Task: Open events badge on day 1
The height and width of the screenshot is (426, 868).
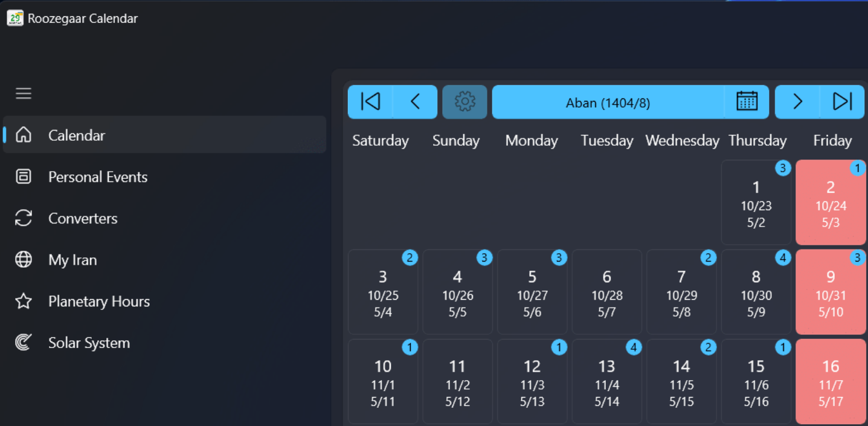Action: [x=783, y=168]
